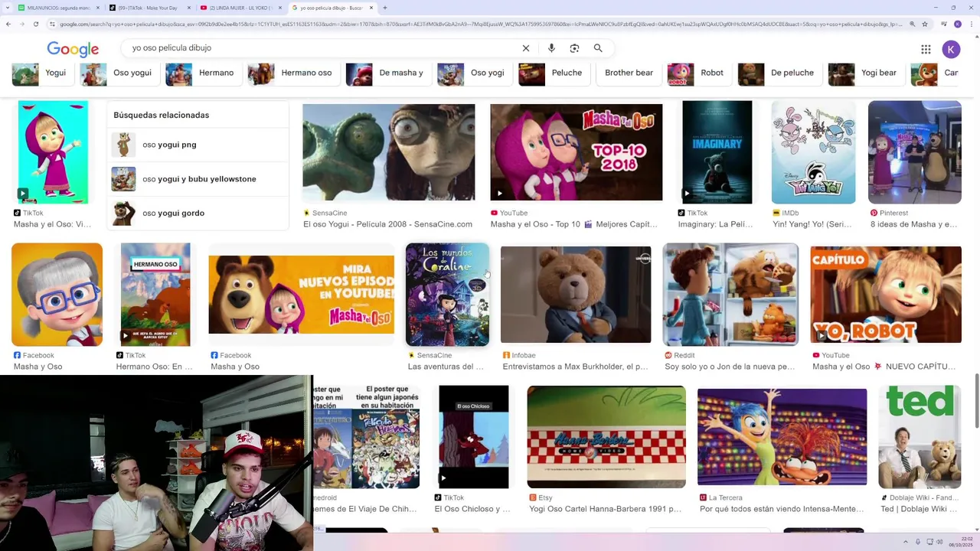The width and height of the screenshot is (980, 551).
Task: Open Hanna-Barbera Etsy cartel image
Action: point(606,437)
